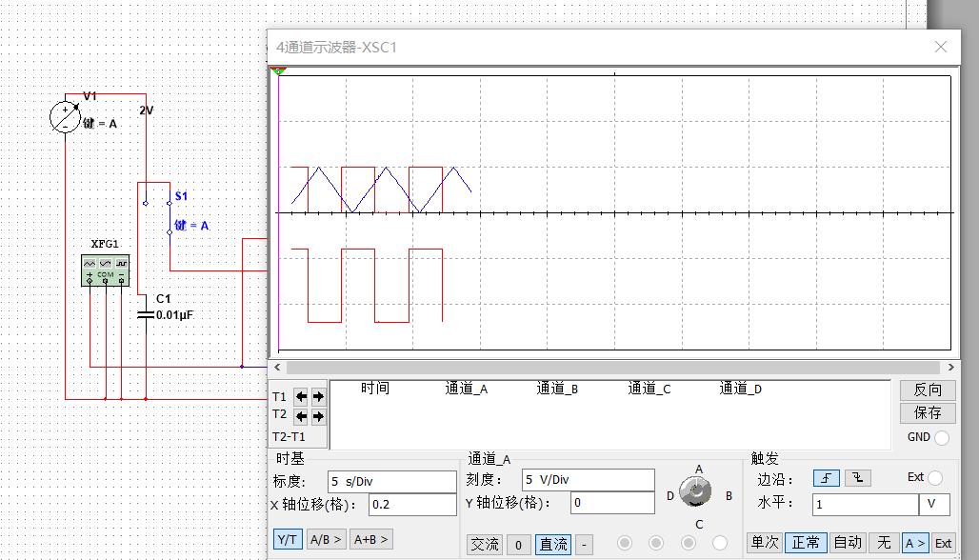Set channel coupling to 交流 (AC)
Viewport: 979px width, 560px height.
(485, 545)
